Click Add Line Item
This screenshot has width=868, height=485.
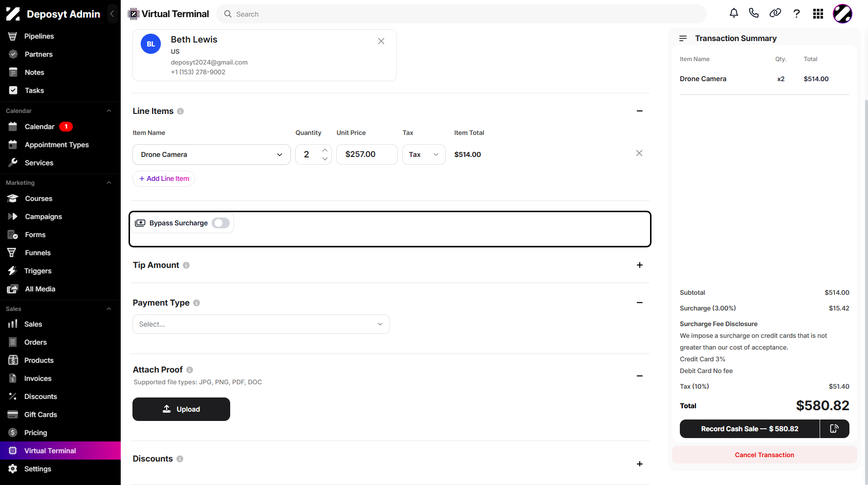[164, 178]
